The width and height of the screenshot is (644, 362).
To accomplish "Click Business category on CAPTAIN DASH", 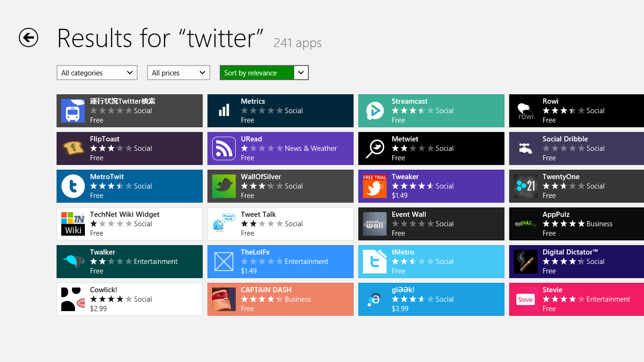I will [298, 299].
